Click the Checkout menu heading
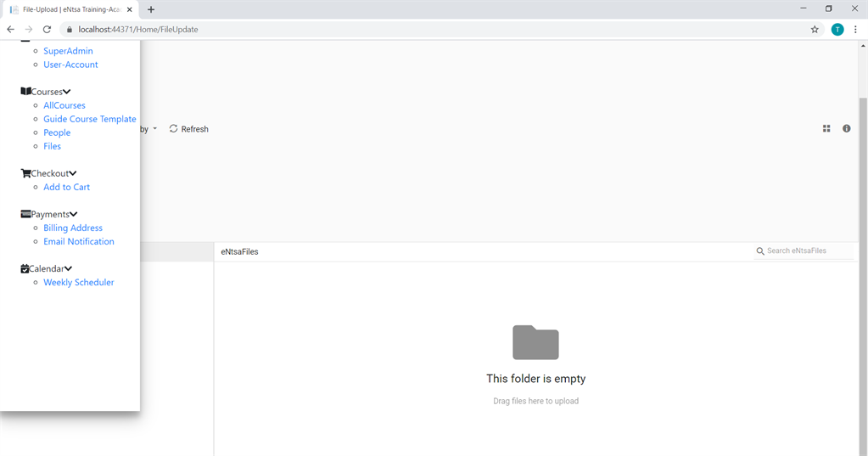This screenshot has width=868, height=456. (50, 173)
